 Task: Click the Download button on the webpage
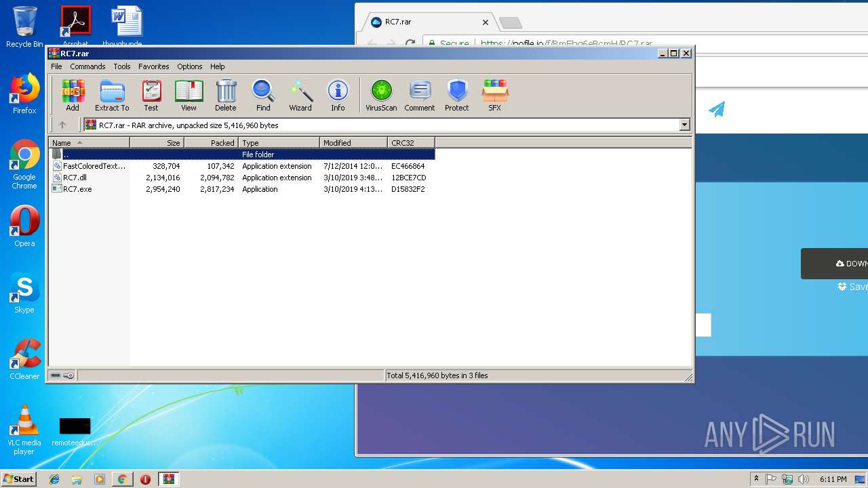click(834, 264)
